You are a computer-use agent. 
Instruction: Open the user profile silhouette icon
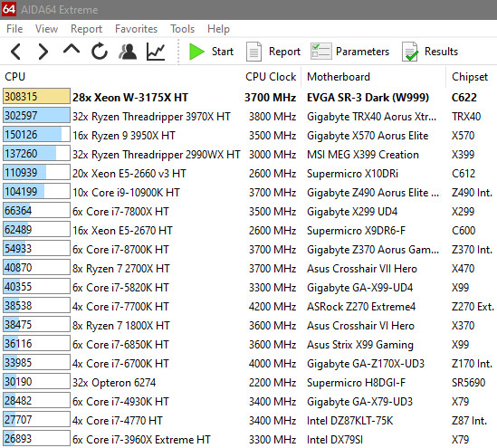coord(128,52)
